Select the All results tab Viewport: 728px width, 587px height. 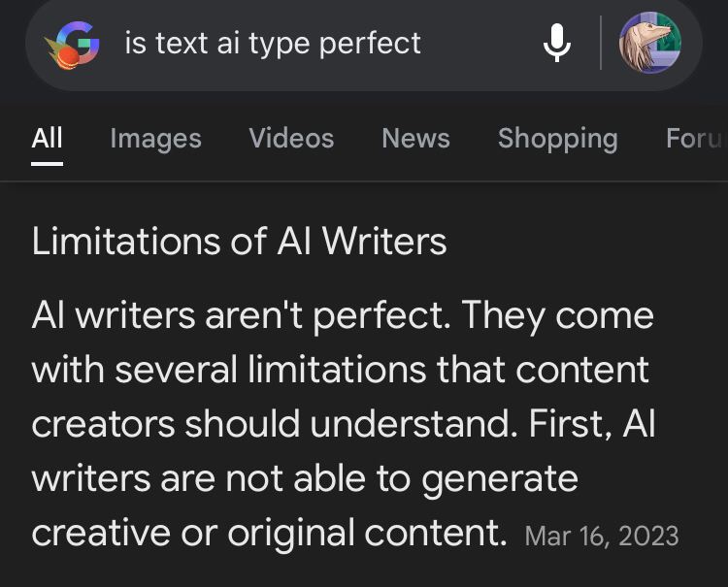pyautogui.click(x=47, y=139)
